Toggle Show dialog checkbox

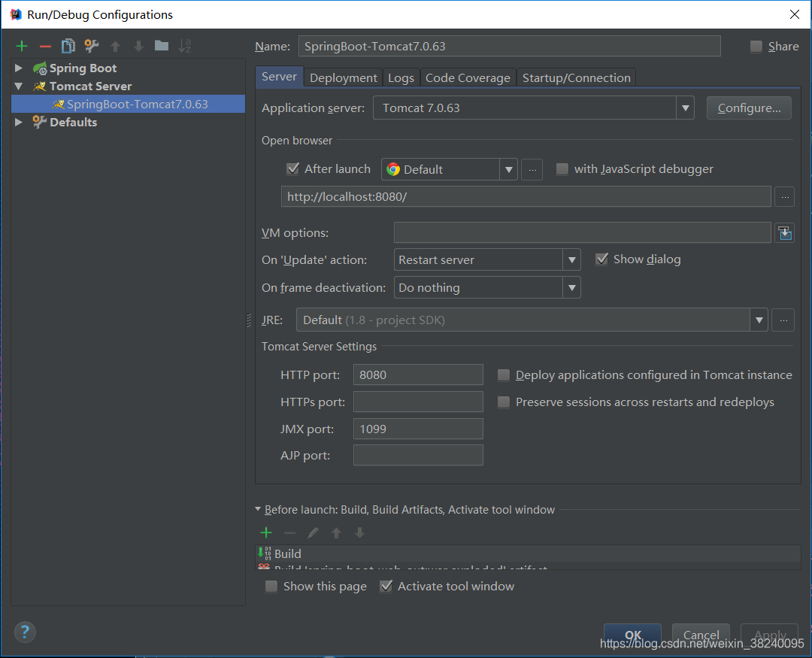[x=601, y=259]
